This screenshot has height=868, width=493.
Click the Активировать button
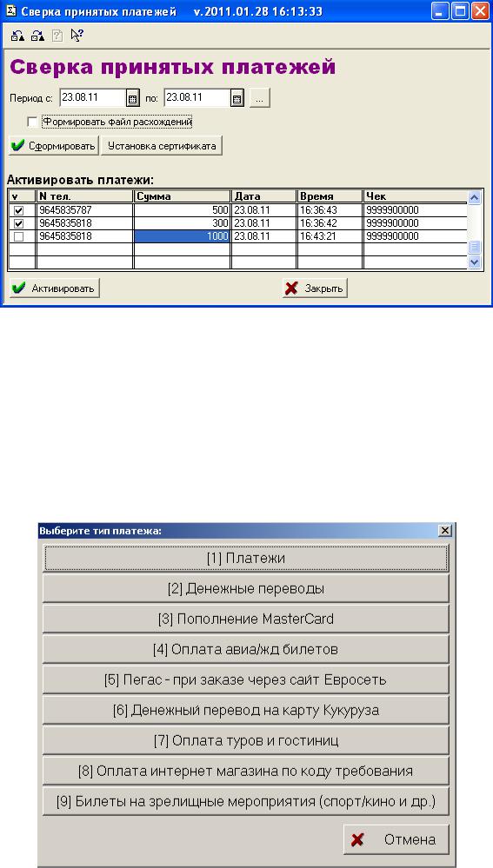pyautogui.click(x=54, y=288)
